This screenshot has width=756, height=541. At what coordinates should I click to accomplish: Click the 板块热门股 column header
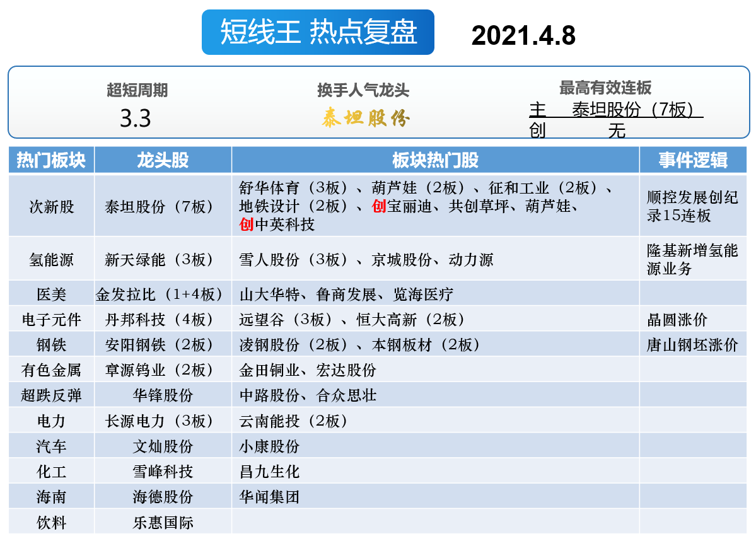coord(435,160)
